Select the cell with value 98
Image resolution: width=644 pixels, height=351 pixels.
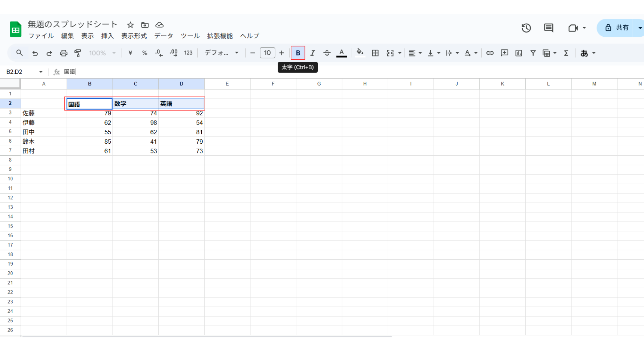click(136, 123)
